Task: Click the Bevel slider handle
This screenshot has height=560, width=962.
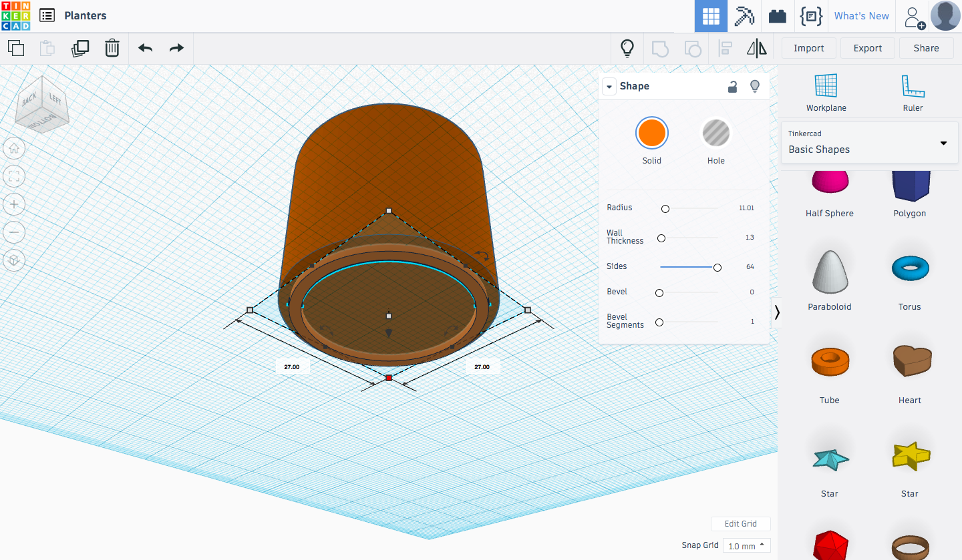Action: coord(659,293)
